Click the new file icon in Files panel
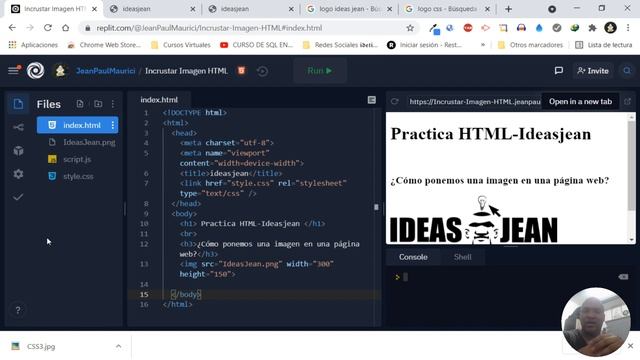 (80, 104)
